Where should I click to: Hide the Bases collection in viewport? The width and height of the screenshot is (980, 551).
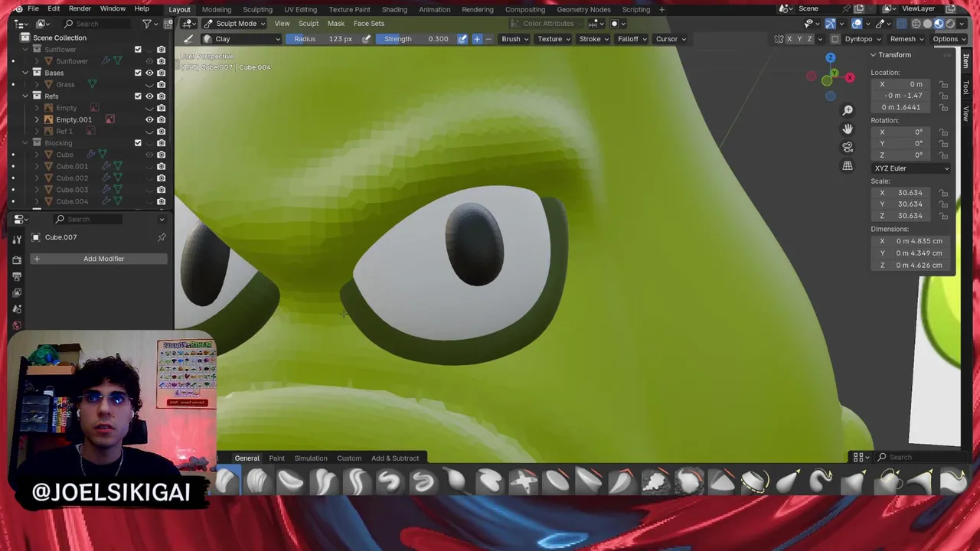(x=149, y=73)
